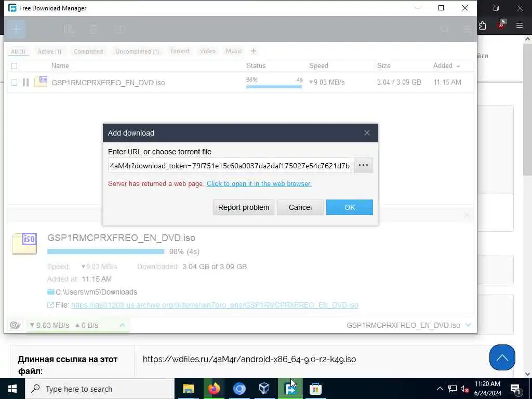Viewport: 532px width, 399px height.
Task: Click the wdfiles.ru long link text
Action: [x=249, y=360]
